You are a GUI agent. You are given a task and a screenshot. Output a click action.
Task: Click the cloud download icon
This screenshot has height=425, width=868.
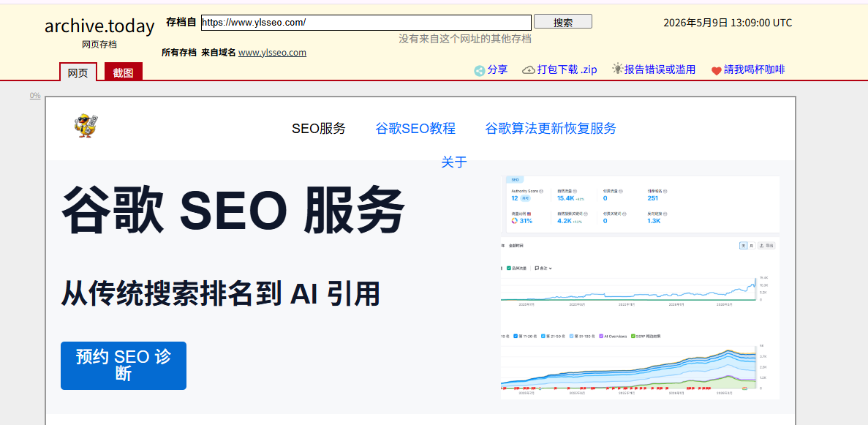point(529,69)
